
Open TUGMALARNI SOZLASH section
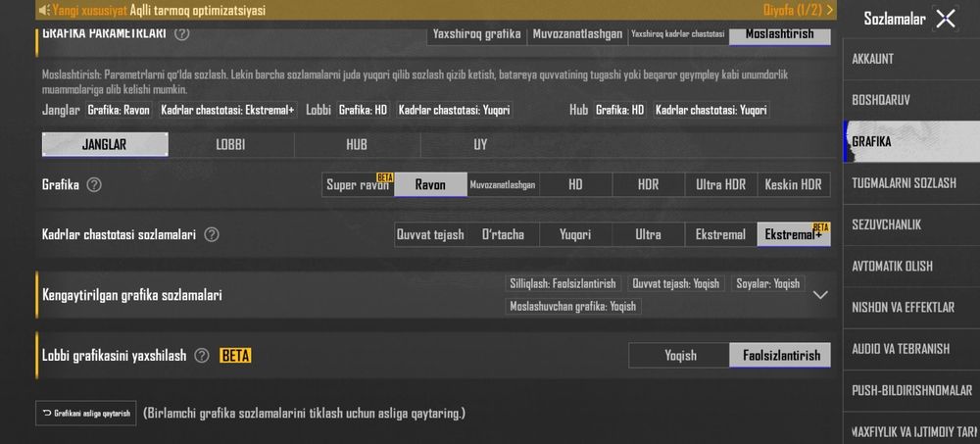click(x=911, y=183)
